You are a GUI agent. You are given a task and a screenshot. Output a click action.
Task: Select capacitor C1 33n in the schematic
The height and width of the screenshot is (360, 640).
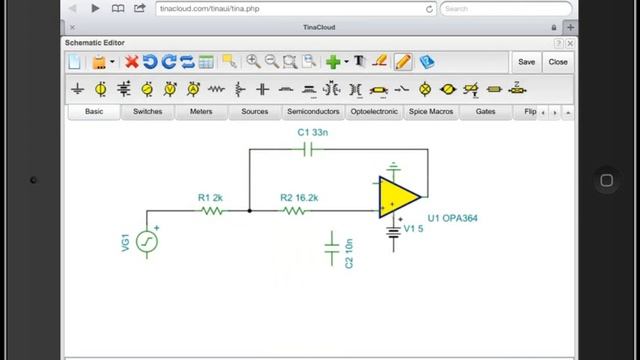click(309, 150)
